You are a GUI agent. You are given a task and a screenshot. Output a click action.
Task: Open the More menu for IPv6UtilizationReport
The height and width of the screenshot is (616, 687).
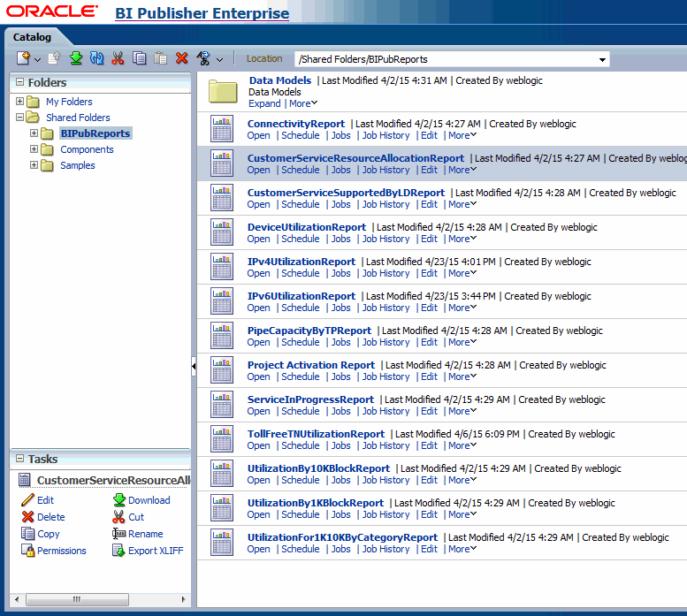click(462, 308)
